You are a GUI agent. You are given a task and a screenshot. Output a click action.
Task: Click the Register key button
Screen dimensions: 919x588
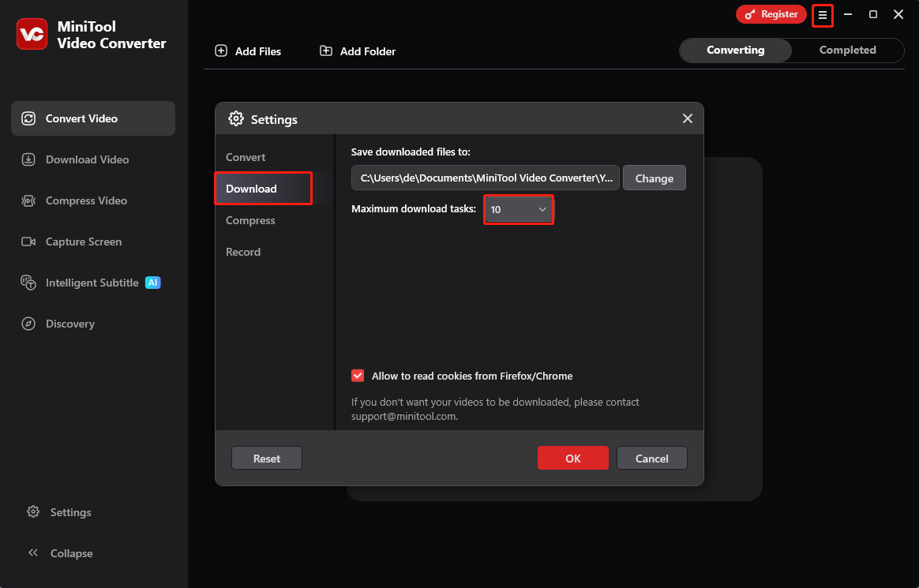771,15
